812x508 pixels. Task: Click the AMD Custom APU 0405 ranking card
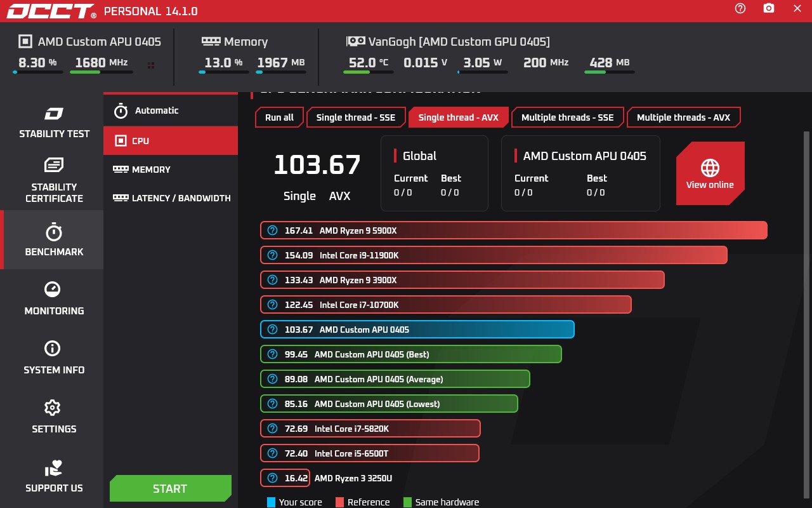pos(580,173)
